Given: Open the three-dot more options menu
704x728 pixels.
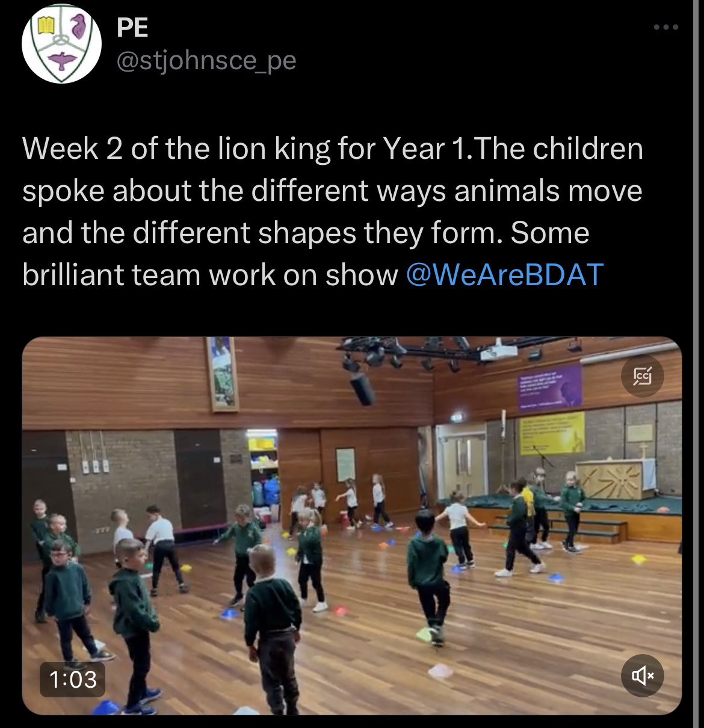Looking at the screenshot, I should point(666,27).
